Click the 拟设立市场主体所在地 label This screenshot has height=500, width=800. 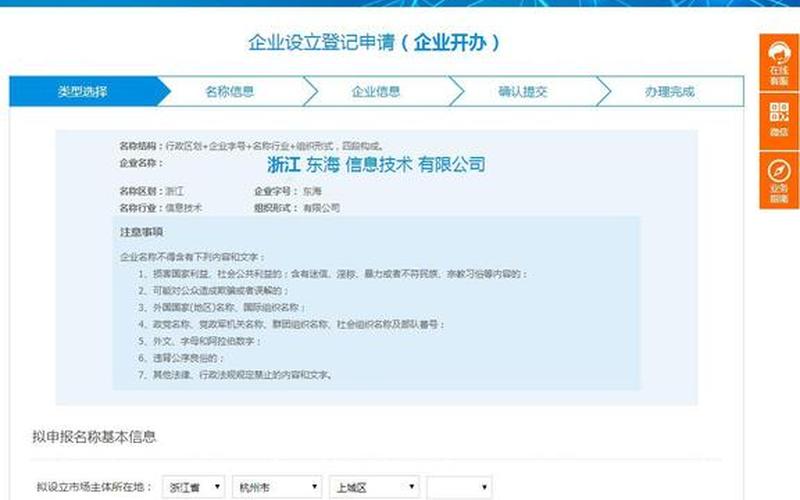pyautogui.click(x=94, y=487)
